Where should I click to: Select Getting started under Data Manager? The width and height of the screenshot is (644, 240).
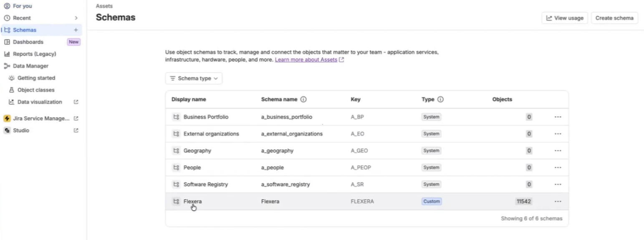click(36, 78)
